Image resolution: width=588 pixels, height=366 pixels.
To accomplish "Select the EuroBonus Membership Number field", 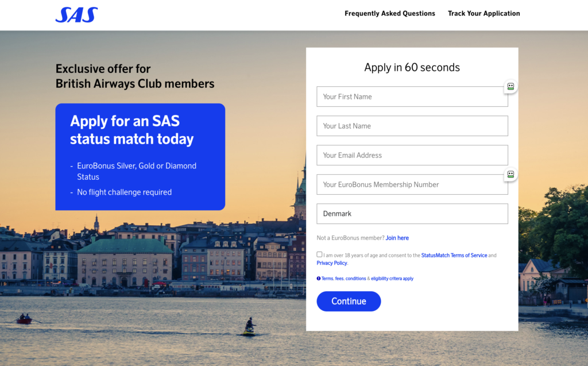I will click(x=411, y=184).
